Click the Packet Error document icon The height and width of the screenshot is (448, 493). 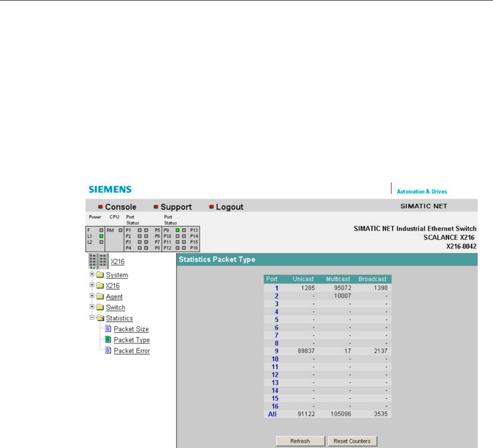(108, 350)
